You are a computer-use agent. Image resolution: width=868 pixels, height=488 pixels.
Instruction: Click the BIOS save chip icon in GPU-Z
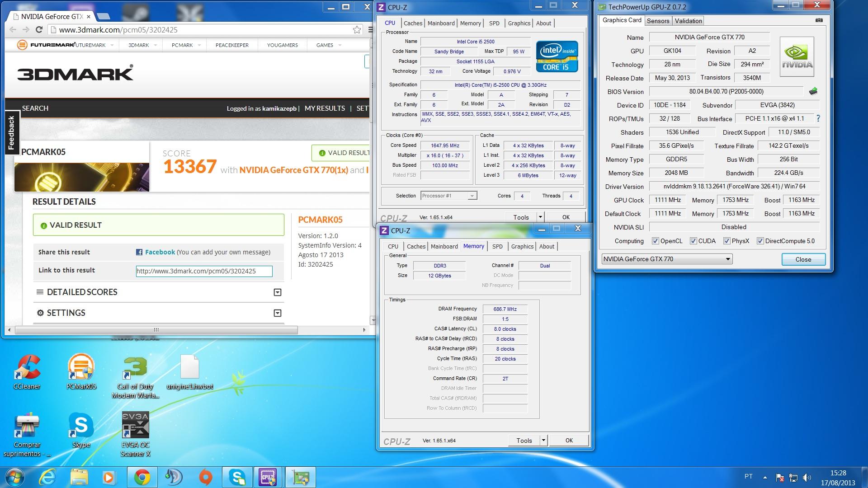(813, 91)
